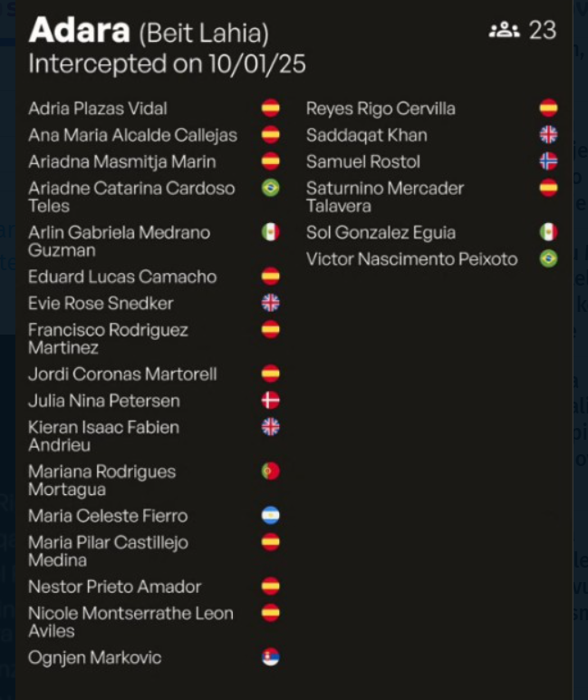Select the name Kieran Isaac Fabien Andrieu

103,435
